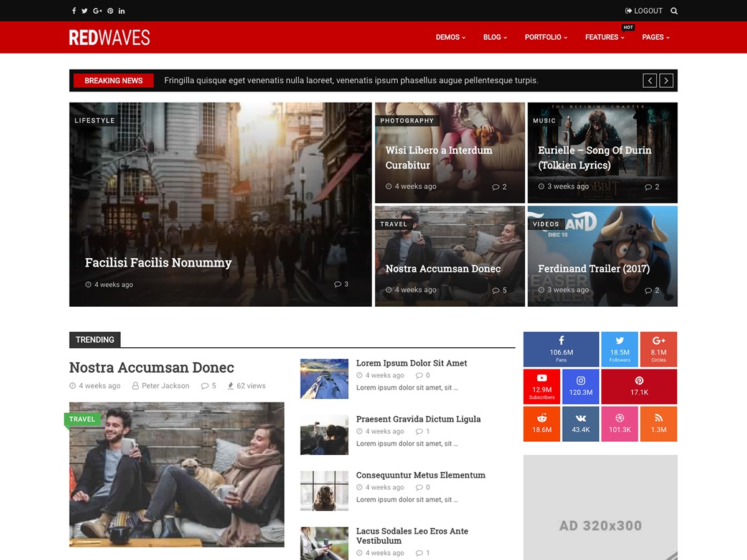This screenshot has width=747, height=560.
Task: Open the Facebook link in top bar
Action: [x=74, y=11]
